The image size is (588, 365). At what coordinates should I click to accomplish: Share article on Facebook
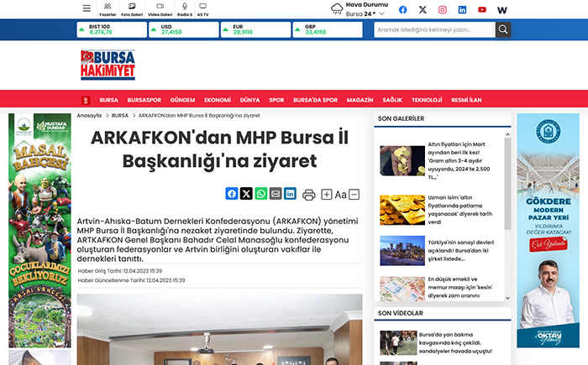[232, 194]
